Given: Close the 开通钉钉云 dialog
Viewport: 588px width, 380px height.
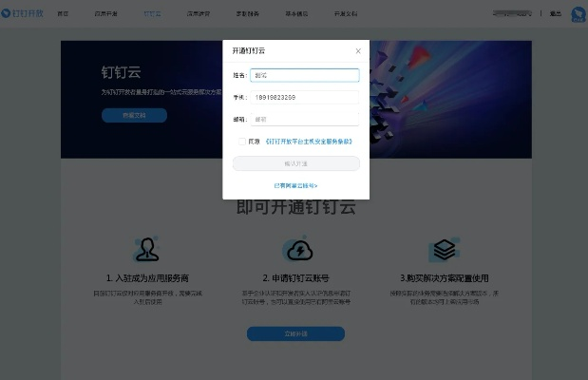Looking at the screenshot, I should (358, 51).
